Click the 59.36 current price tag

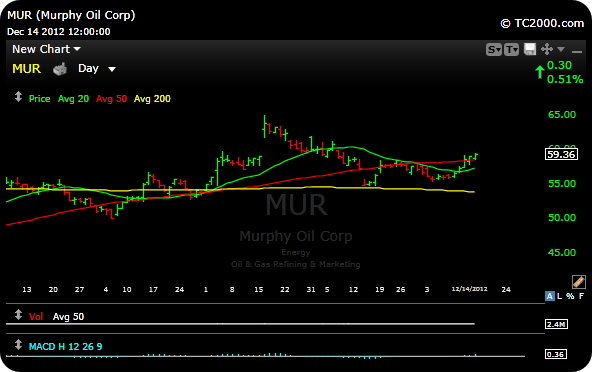click(x=561, y=154)
